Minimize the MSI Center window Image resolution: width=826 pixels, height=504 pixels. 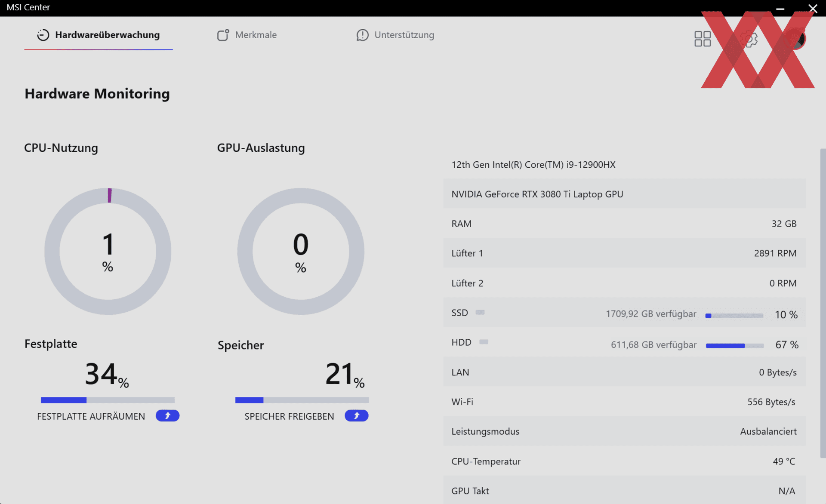[780, 8]
